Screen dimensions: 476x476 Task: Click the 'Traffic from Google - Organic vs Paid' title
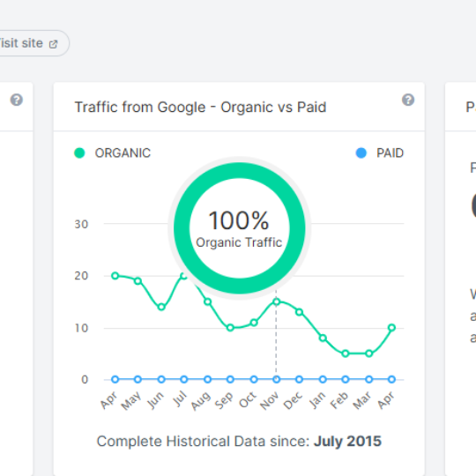coord(200,108)
